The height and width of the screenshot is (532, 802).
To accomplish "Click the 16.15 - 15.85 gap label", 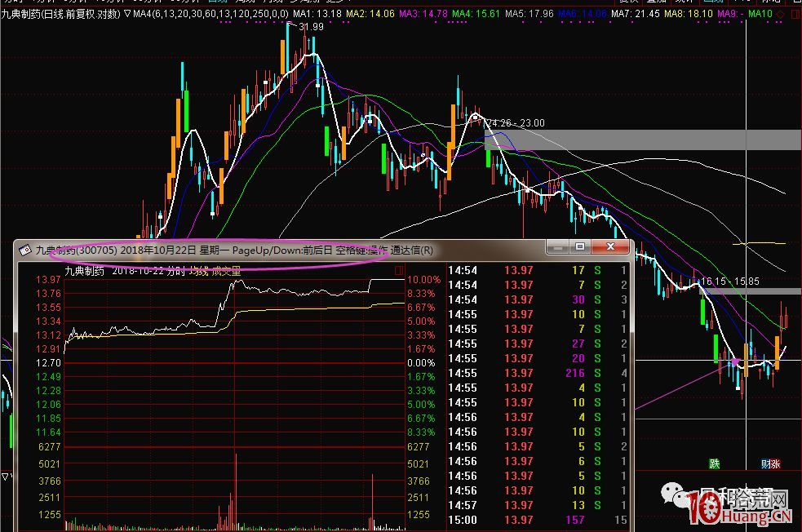I will coord(730,282).
